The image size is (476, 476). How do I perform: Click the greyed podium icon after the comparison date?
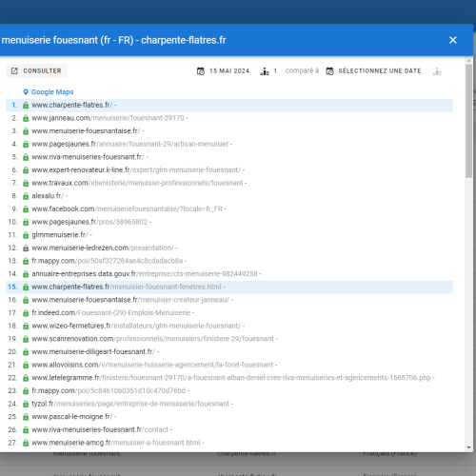tap(437, 71)
